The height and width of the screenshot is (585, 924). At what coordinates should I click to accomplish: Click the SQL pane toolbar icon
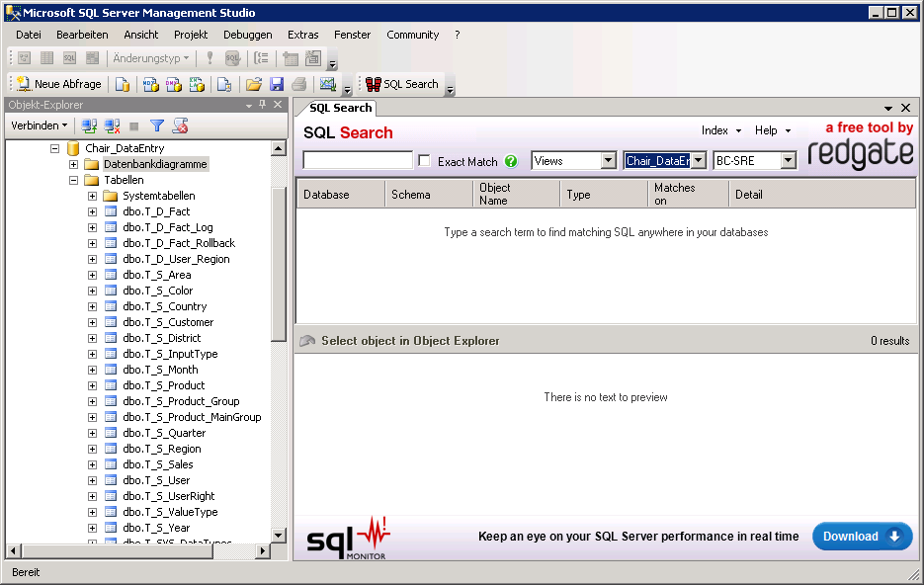tap(69, 57)
